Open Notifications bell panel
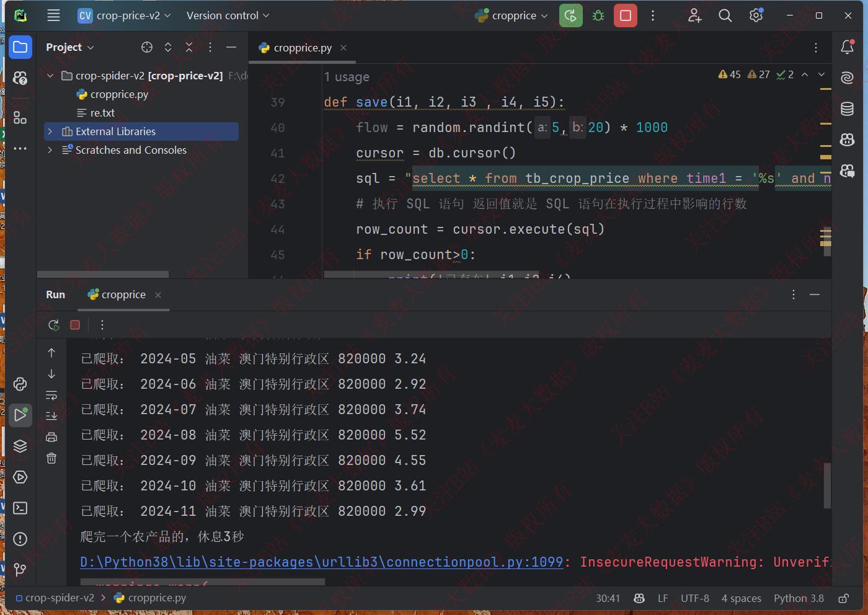 [x=847, y=47]
